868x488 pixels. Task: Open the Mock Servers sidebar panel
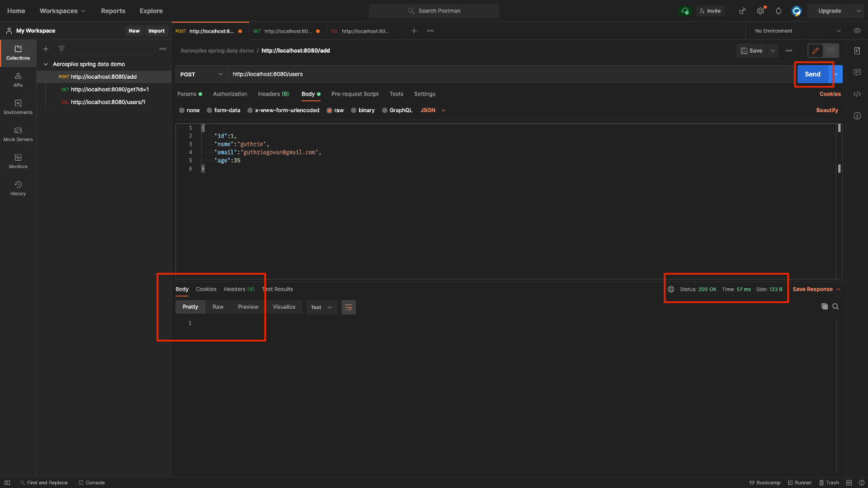18,134
